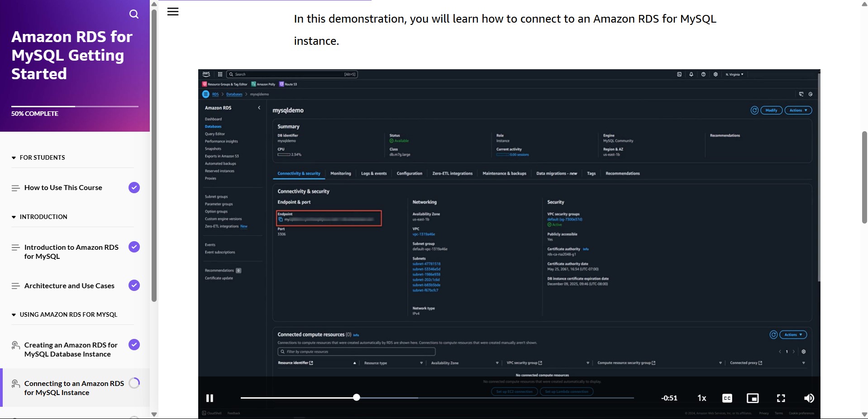Screen dimensions: 868x419
Task: Open Introduction to Amazon RDS for MySQL
Action: point(72,252)
